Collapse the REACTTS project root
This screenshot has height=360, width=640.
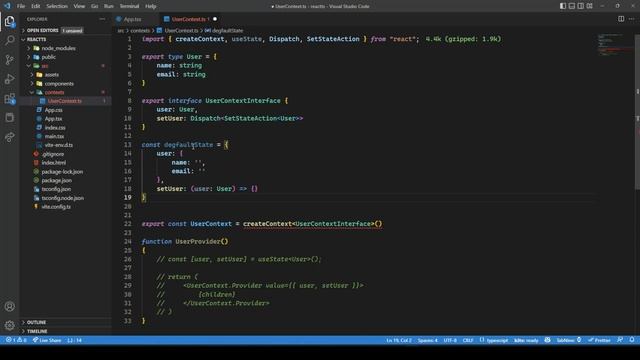tap(65, 39)
